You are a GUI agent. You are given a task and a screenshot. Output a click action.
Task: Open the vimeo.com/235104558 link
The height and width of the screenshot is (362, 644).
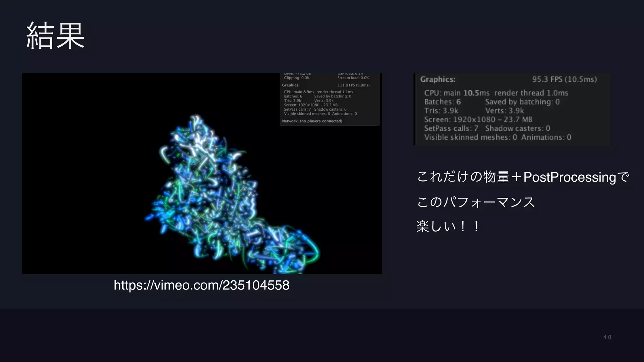pyautogui.click(x=201, y=285)
